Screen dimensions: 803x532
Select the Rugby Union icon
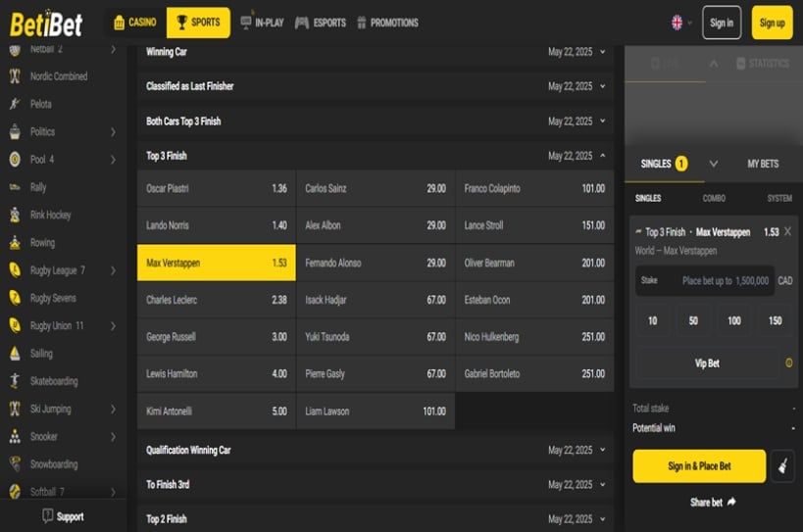point(15,325)
